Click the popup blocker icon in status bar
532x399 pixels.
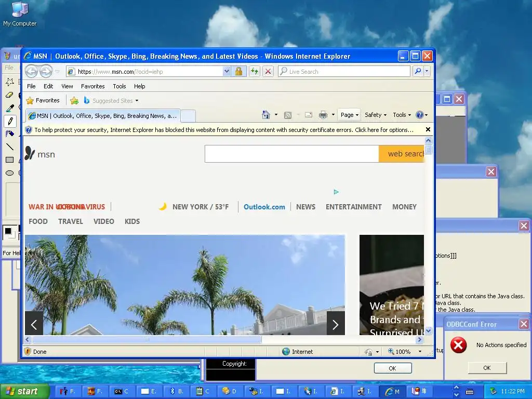[x=368, y=352]
